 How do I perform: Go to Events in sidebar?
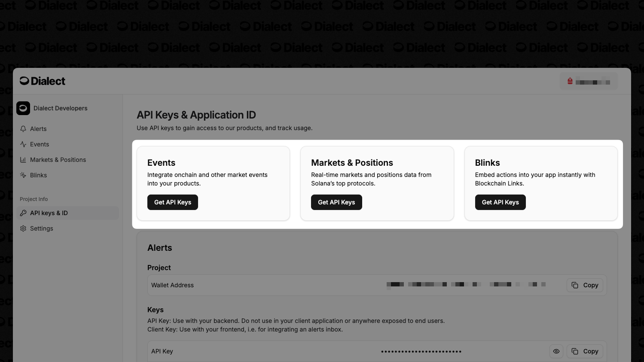coord(67,144)
